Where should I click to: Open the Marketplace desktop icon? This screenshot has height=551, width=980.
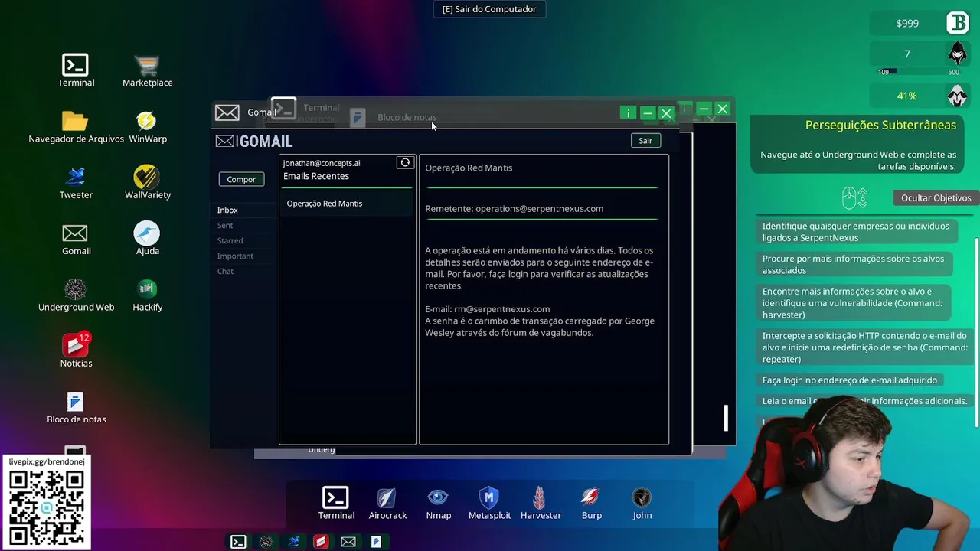(147, 70)
